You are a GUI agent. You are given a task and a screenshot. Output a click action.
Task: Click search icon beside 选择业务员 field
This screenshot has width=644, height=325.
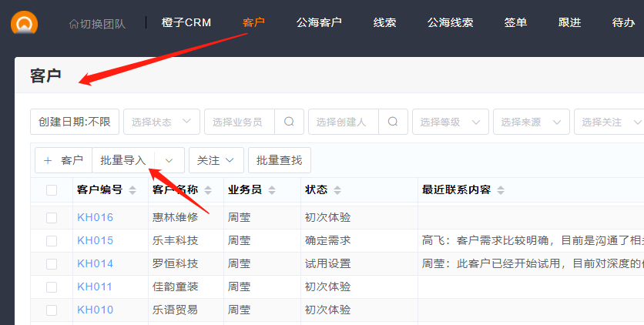(289, 122)
